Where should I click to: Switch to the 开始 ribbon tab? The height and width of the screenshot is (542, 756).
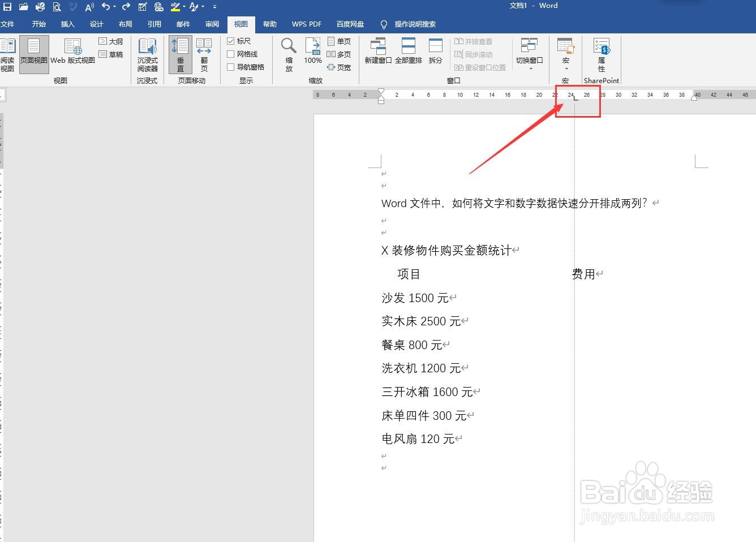coord(38,24)
